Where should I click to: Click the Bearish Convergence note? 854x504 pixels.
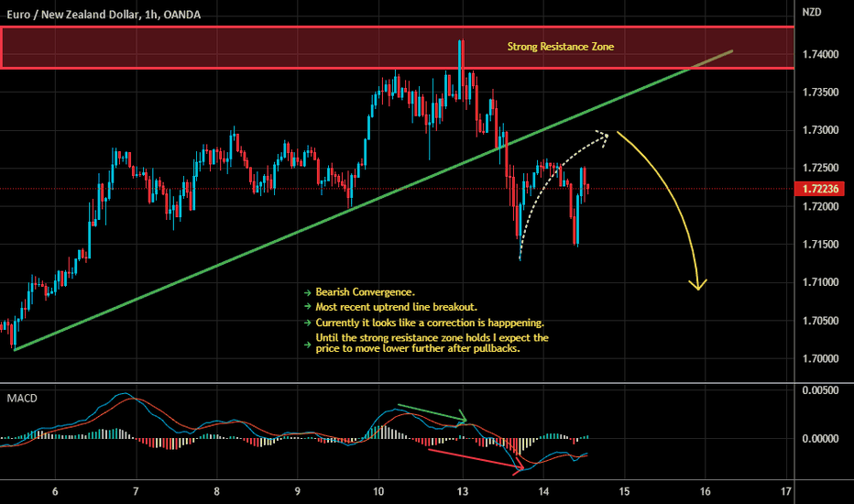coord(365,292)
